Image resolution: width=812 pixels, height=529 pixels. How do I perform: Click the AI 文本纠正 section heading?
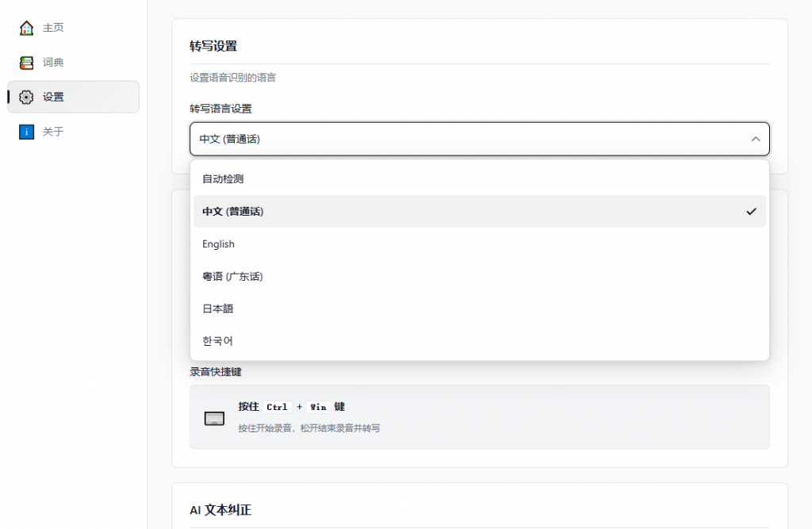[220, 510]
